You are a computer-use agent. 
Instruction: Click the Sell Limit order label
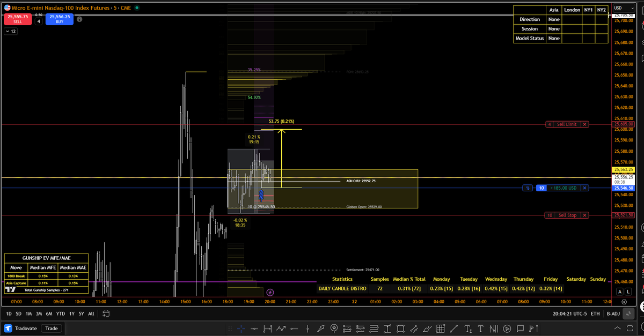567,124
